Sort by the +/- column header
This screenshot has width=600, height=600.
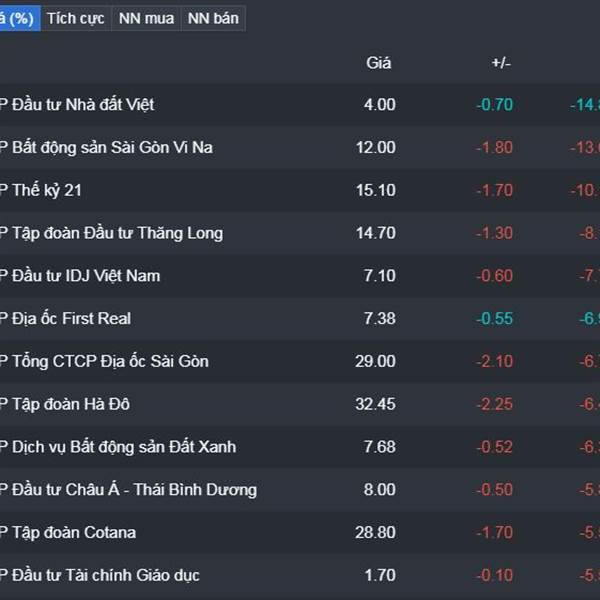pyautogui.click(x=500, y=63)
